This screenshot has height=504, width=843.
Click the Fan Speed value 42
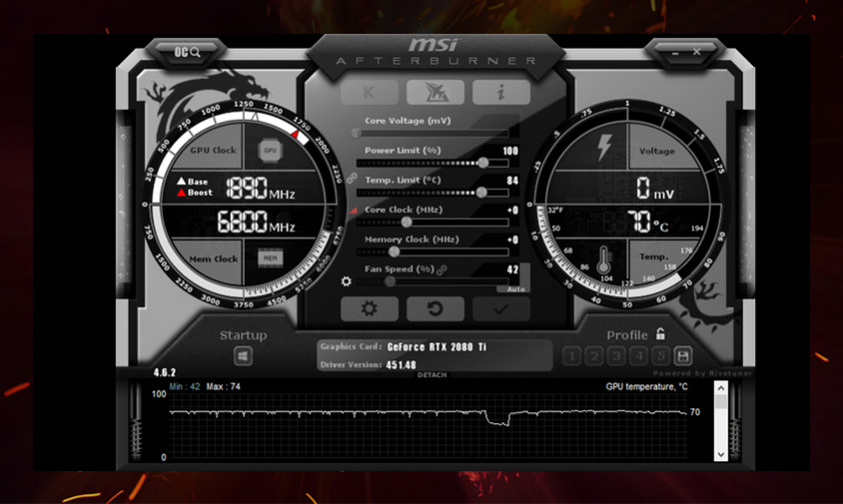pyautogui.click(x=512, y=269)
